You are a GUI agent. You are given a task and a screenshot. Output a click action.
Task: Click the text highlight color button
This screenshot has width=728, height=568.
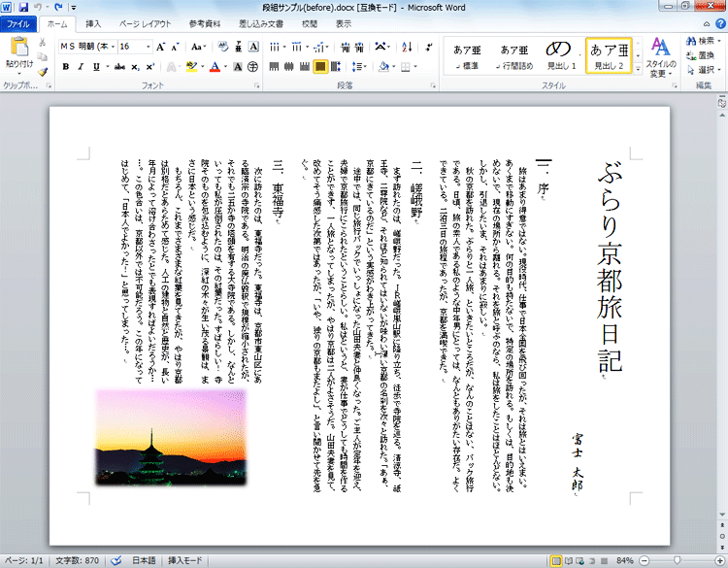[192, 67]
